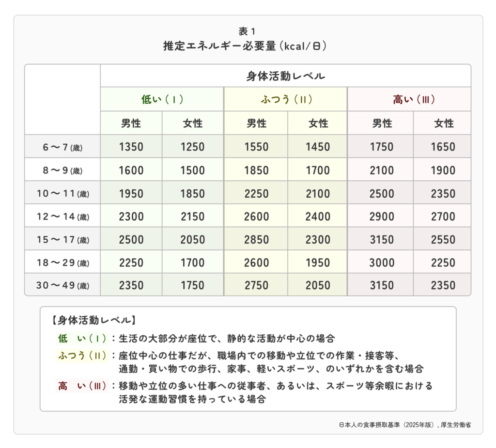Select value 2350 in the 10〜11 row
496x448 pixels.
pyautogui.click(x=443, y=194)
